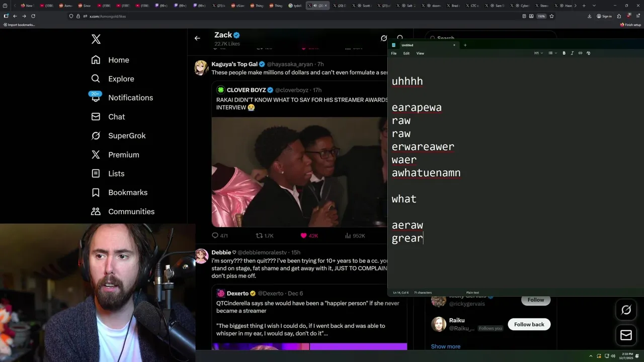Viewport: 644px width, 362px height.
Task: Go back in the browser toolbar
Action: pos(15,16)
